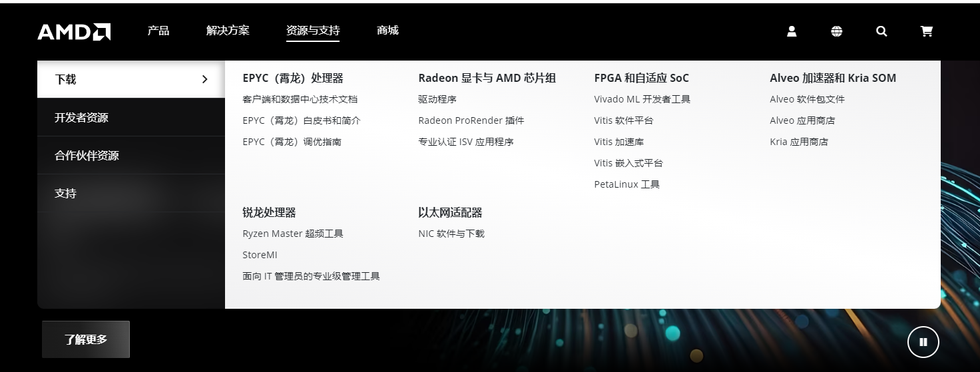Click the AMD logo
The height and width of the screenshot is (372, 980).
(x=74, y=31)
